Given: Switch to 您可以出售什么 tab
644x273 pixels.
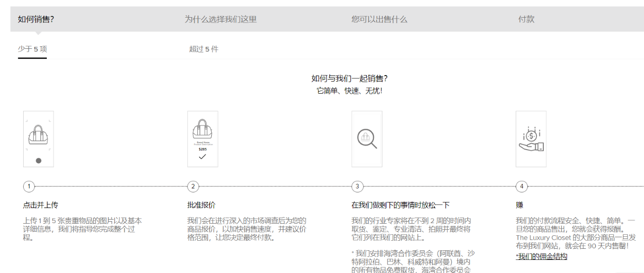Looking at the screenshot, I should (379, 19).
